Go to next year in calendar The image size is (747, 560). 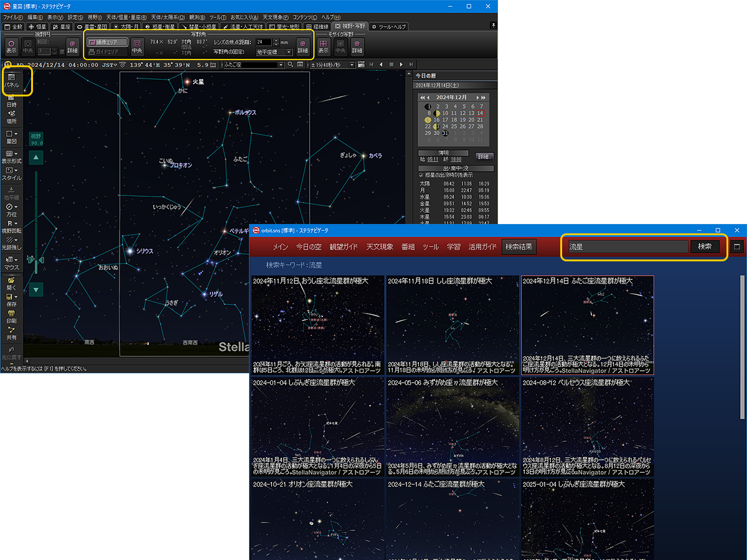coord(484,98)
